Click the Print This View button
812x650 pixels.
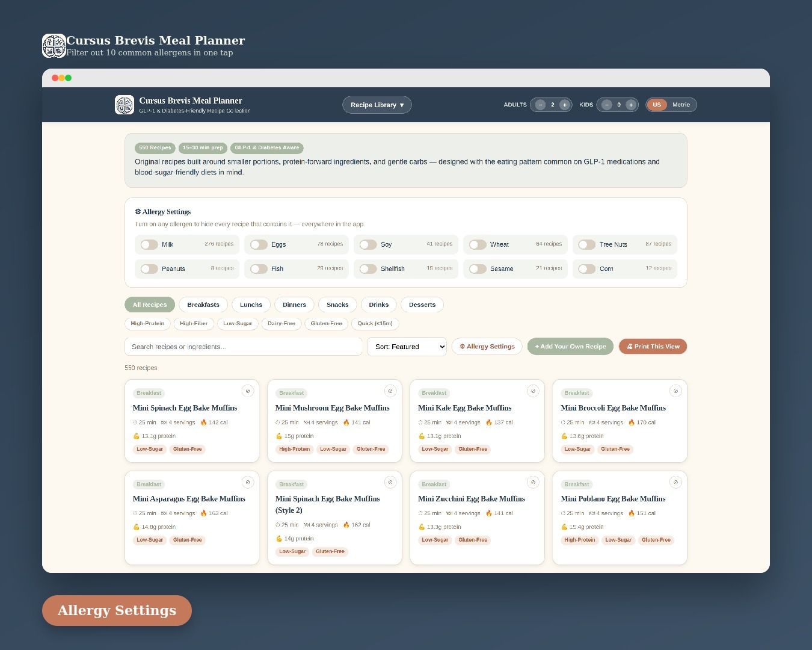(x=653, y=347)
